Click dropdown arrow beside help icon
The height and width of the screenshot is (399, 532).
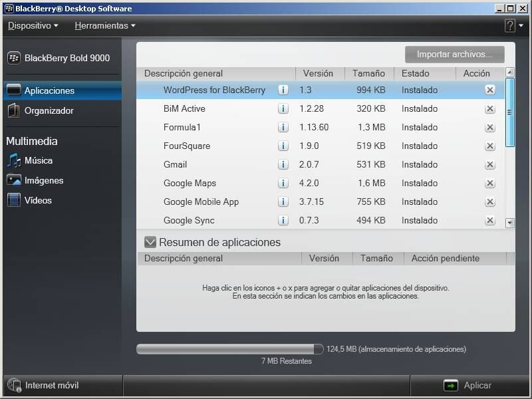[520, 26]
